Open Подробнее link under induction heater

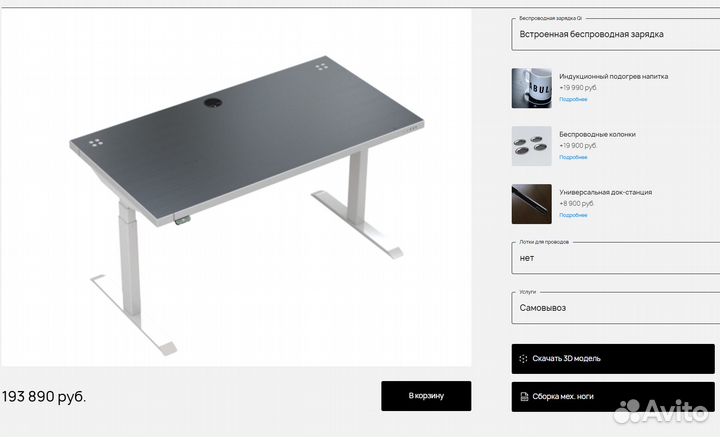[573, 99]
